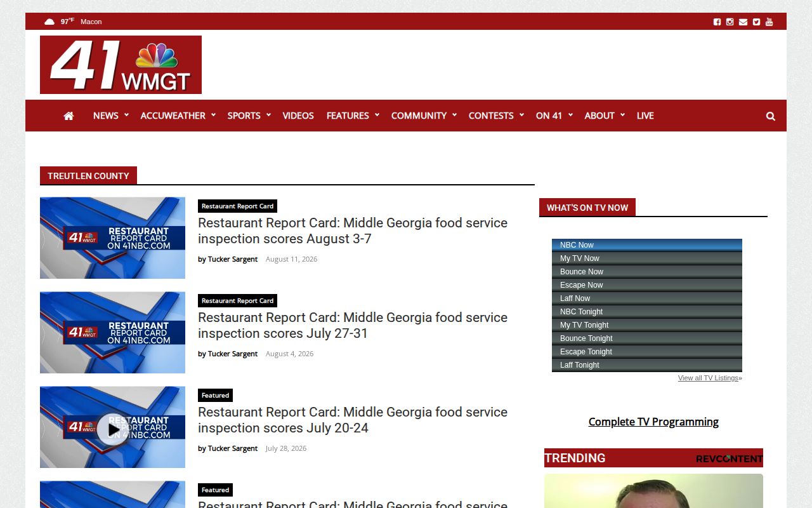Select the Laff Tonight listing tab
812x508 pixels.
[x=647, y=365]
